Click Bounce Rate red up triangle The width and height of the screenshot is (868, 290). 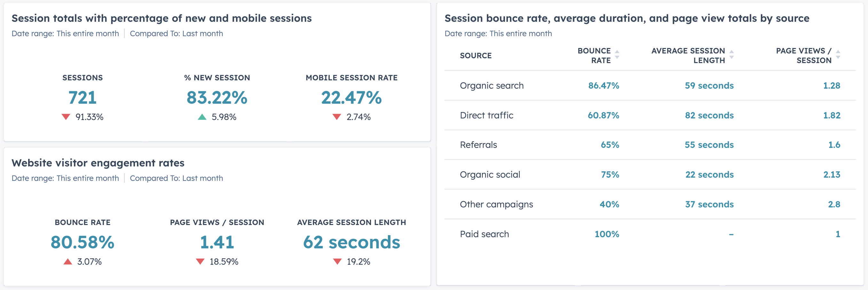[x=68, y=262]
